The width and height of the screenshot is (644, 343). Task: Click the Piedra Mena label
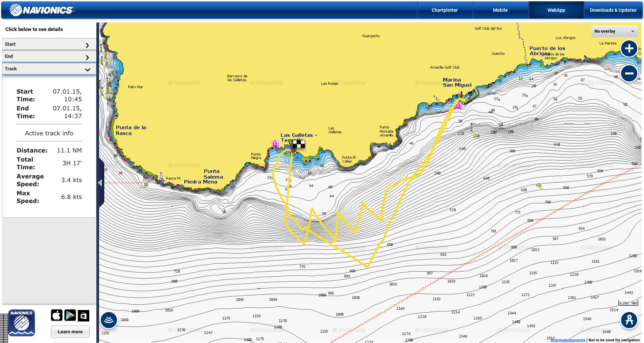point(201,182)
